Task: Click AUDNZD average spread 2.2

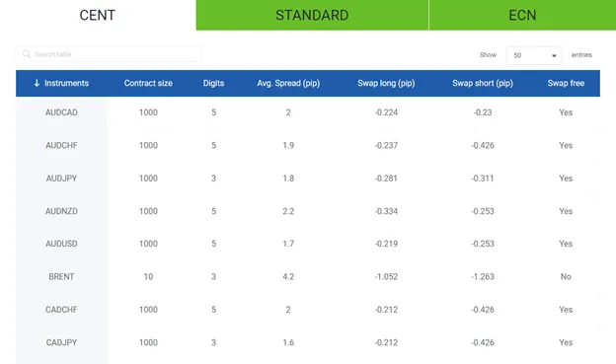Action: tap(288, 211)
